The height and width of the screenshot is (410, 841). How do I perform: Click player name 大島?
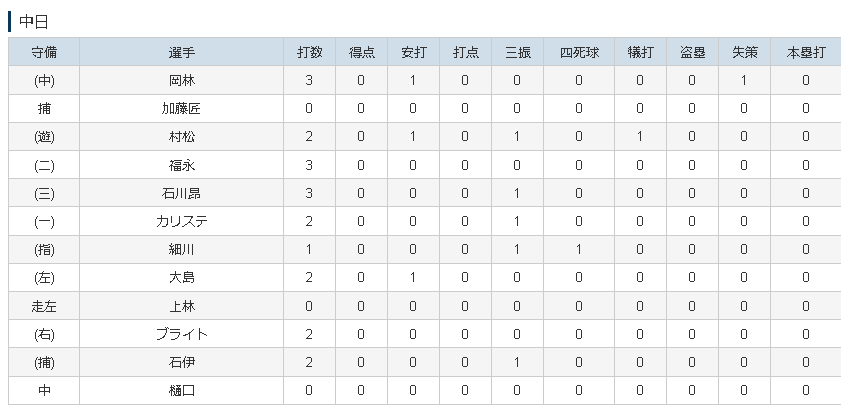[x=182, y=278]
